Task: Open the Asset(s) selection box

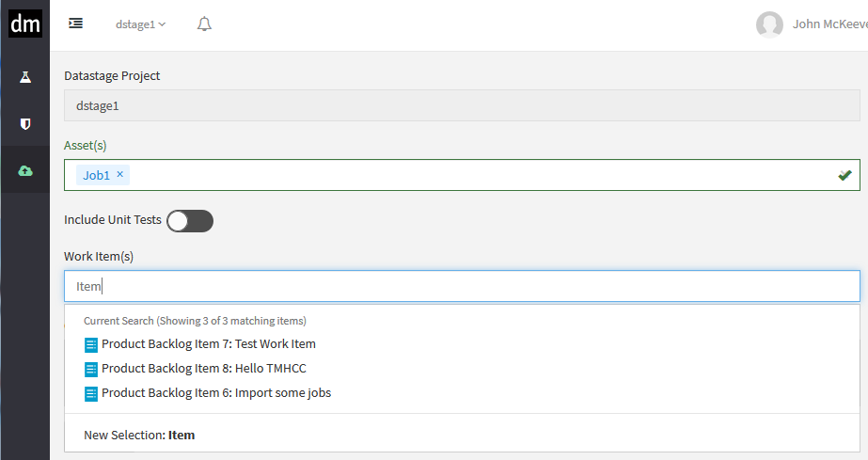Action: click(x=470, y=175)
